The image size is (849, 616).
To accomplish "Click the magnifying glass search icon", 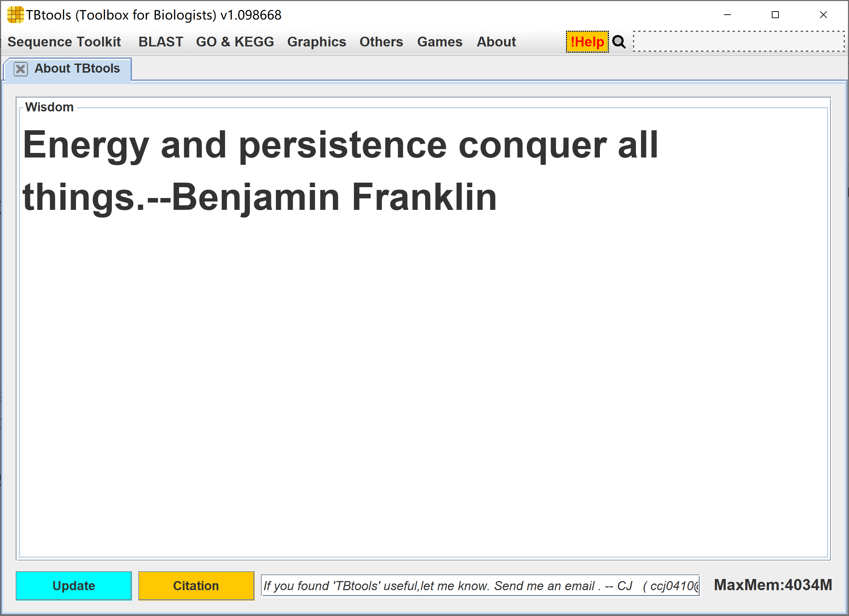I will click(x=619, y=42).
